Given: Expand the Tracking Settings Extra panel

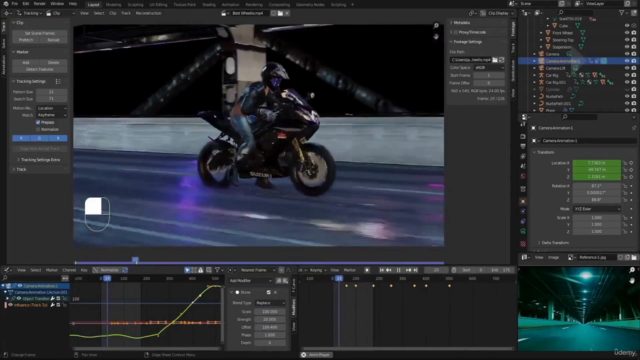Looking at the screenshot, I should pyautogui.click(x=40, y=160).
